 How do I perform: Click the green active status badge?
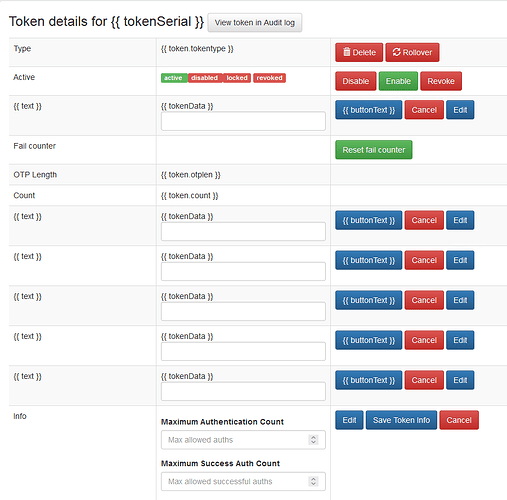[174, 78]
